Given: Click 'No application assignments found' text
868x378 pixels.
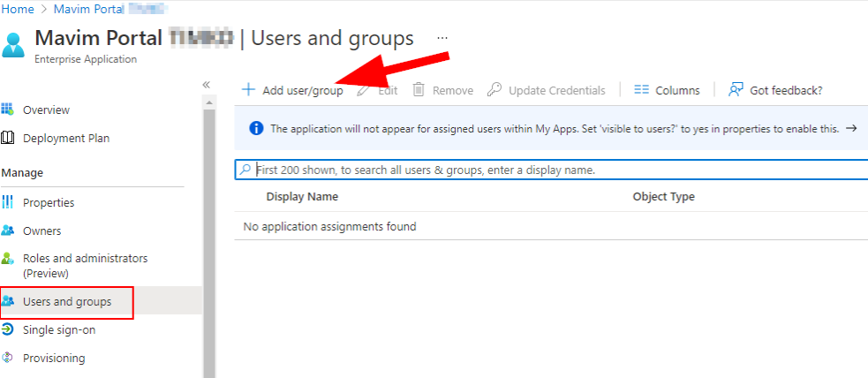Looking at the screenshot, I should [330, 226].
